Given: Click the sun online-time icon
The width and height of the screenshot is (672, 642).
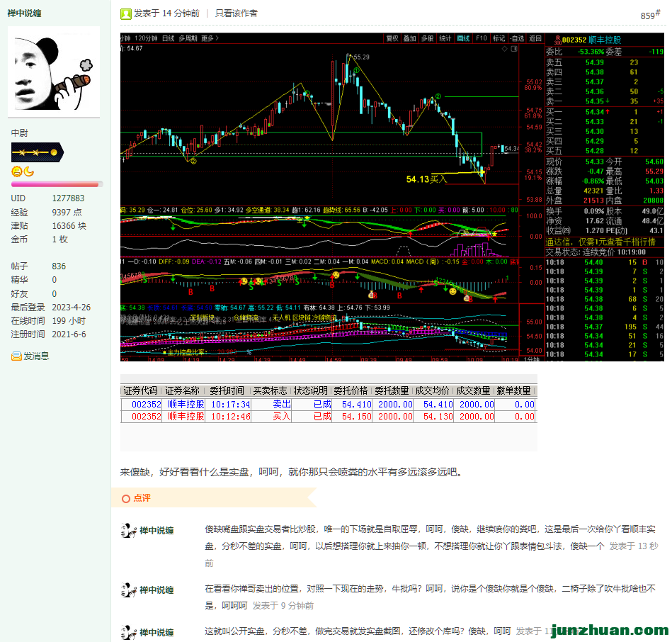Looking at the screenshot, I should pyautogui.click(x=16, y=171).
